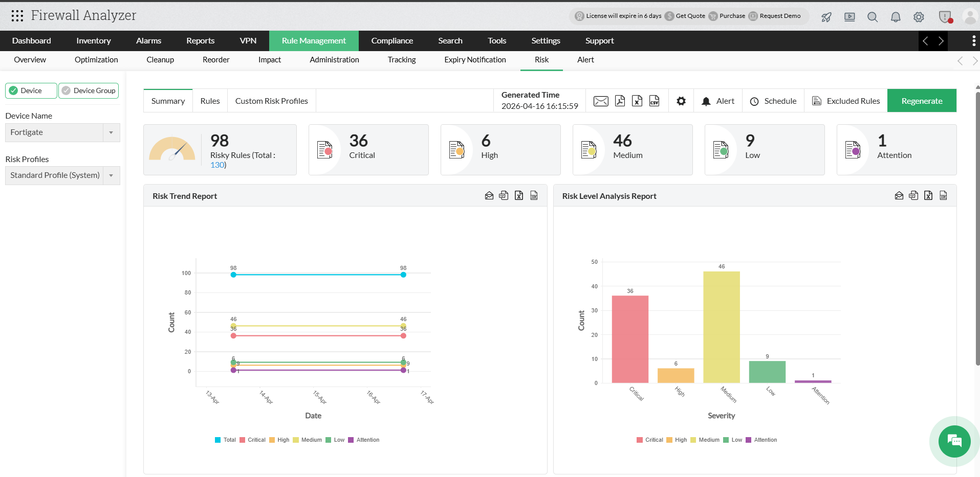
Task: Export risk summary as Excel
Action: click(x=637, y=101)
